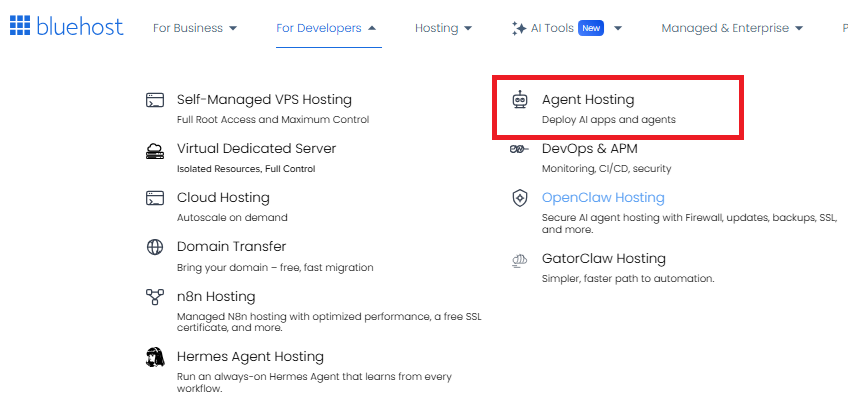The width and height of the screenshot is (848, 409).
Task: Collapse the For Developers menu arrow
Action: click(372, 28)
